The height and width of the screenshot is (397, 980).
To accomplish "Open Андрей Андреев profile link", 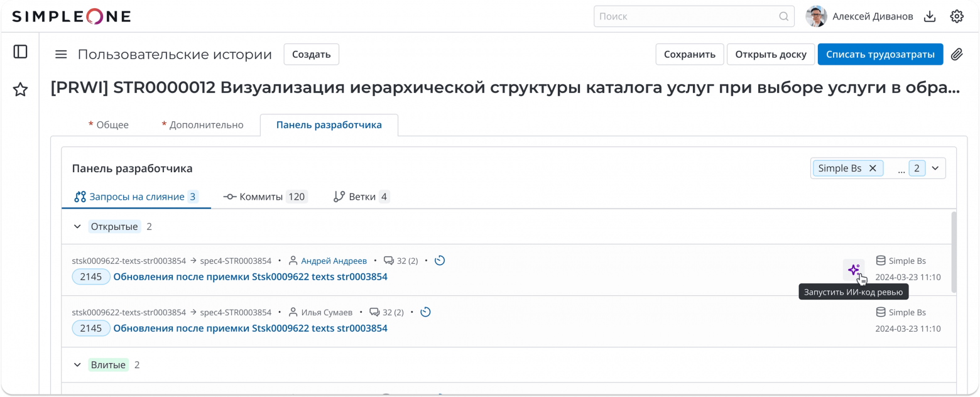I will coord(334,260).
